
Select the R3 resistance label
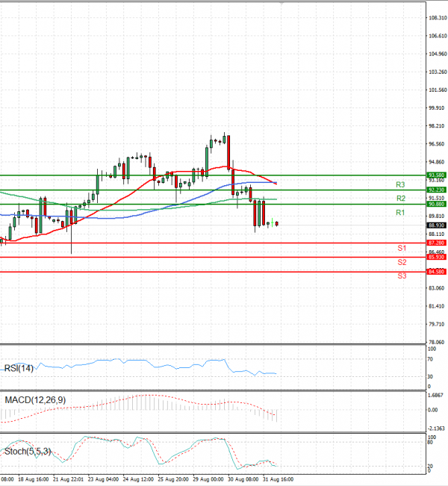[x=400, y=184]
